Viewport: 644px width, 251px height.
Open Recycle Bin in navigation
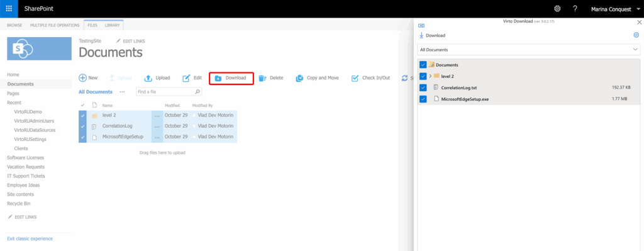coord(18,204)
